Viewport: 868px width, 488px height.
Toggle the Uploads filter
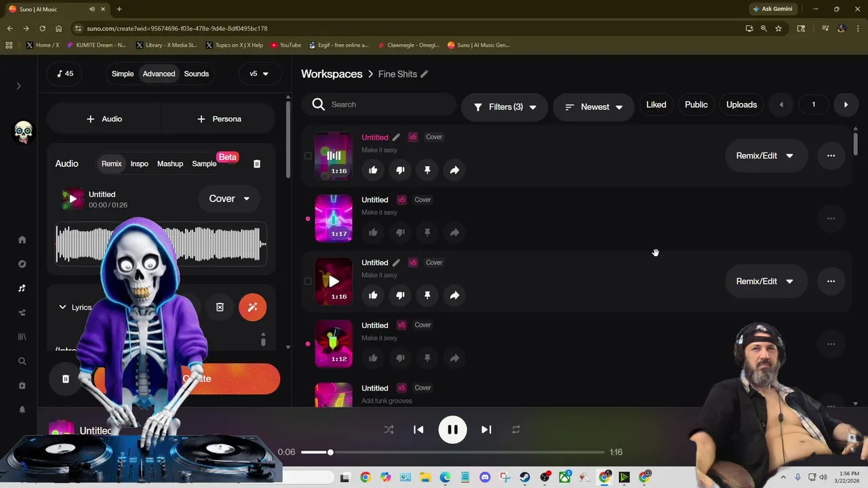coord(741,105)
